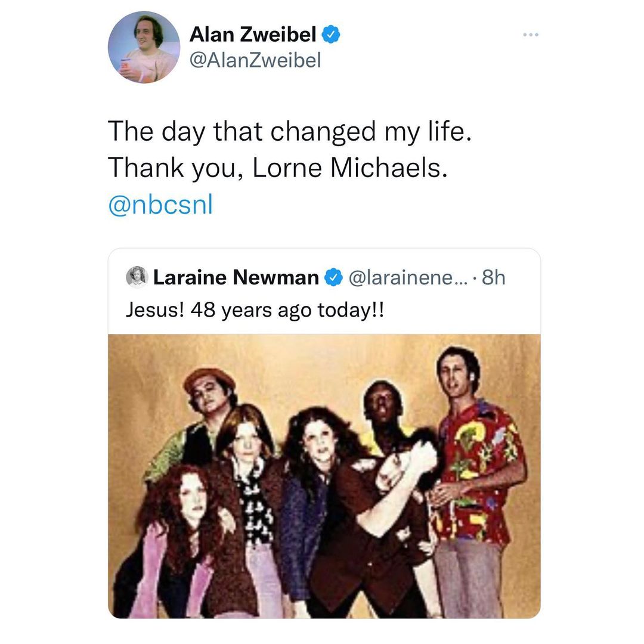644x644 pixels.
Task: Open the Alan Zweibel display name
Action: pos(253,36)
